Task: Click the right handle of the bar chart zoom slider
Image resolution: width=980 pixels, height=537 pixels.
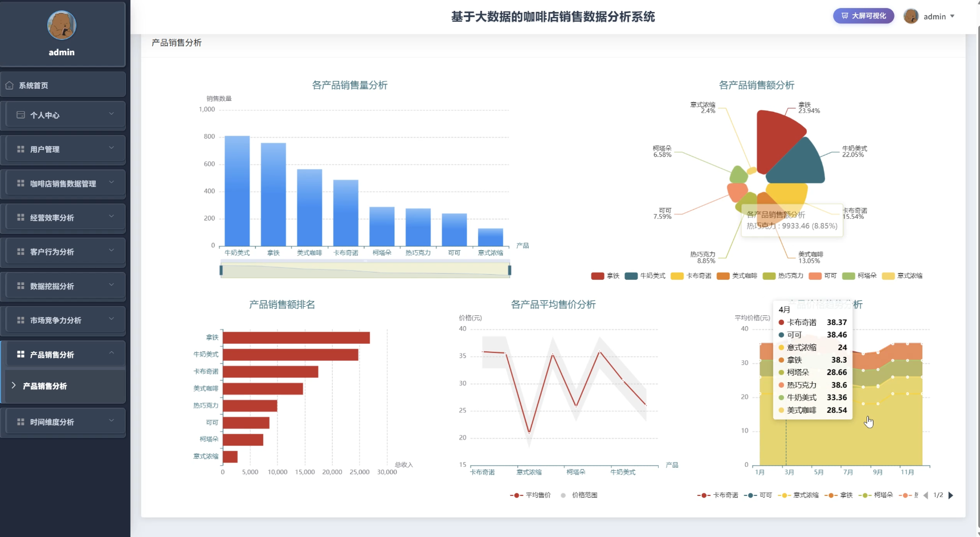Action: [x=509, y=270]
